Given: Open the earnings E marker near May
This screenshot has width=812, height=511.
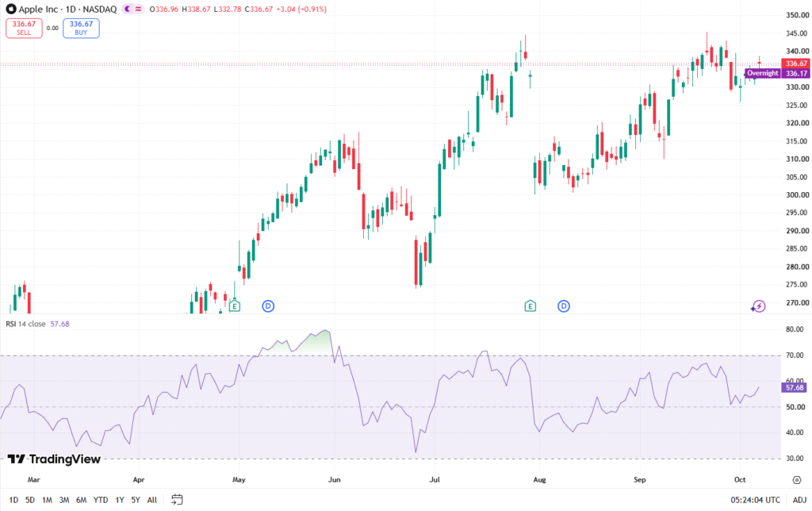Looking at the screenshot, I should point(235,305).
